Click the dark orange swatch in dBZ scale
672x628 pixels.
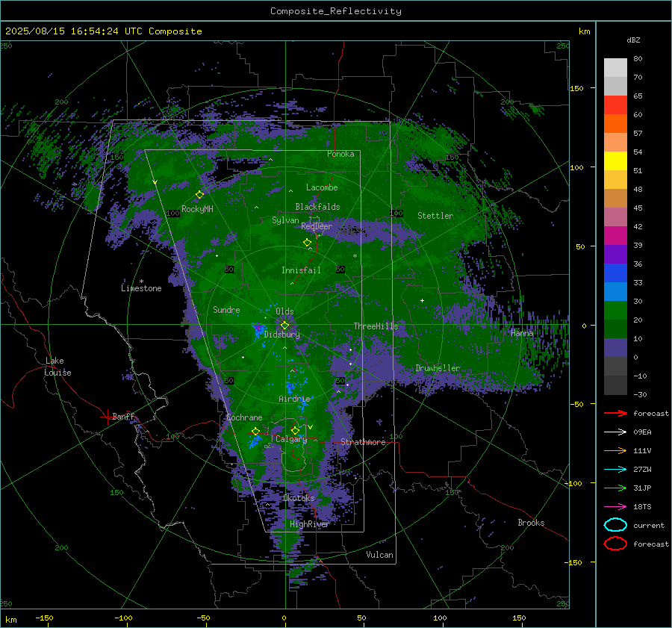coord(615,124)
